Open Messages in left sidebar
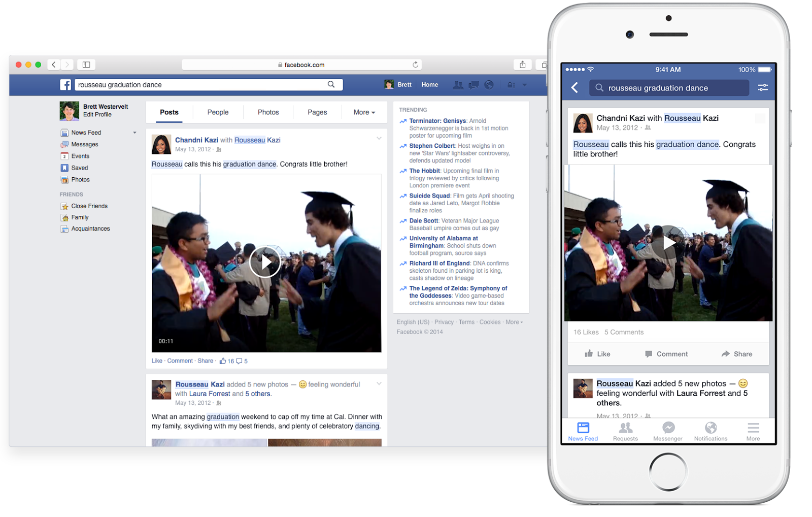This screenshot has width=812, height=517. (x=80, y=144)
